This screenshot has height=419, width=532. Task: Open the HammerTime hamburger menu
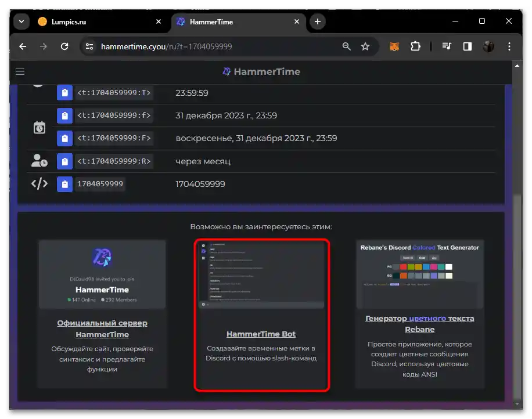(x=20, y=72)
